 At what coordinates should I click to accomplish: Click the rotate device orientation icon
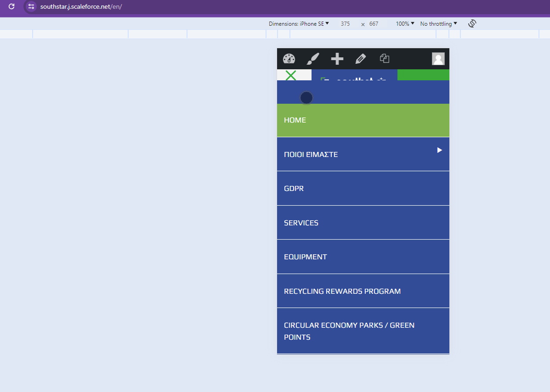(472, 23)
